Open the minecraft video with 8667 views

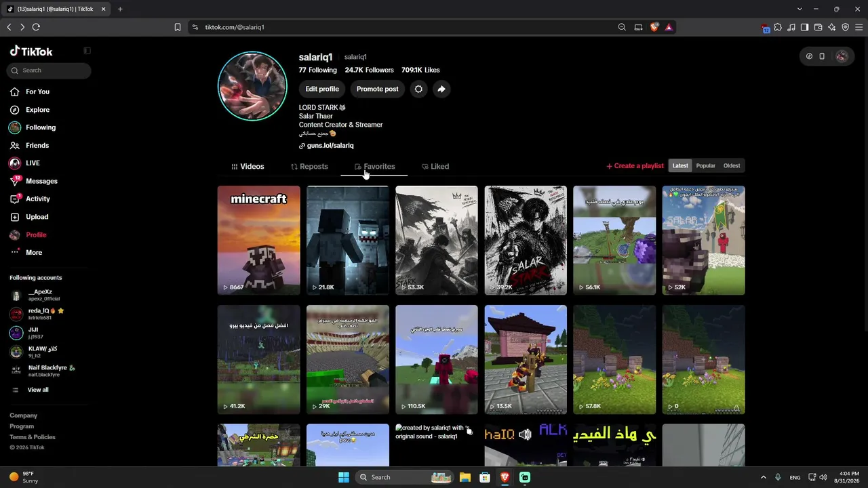coord(258,241)
